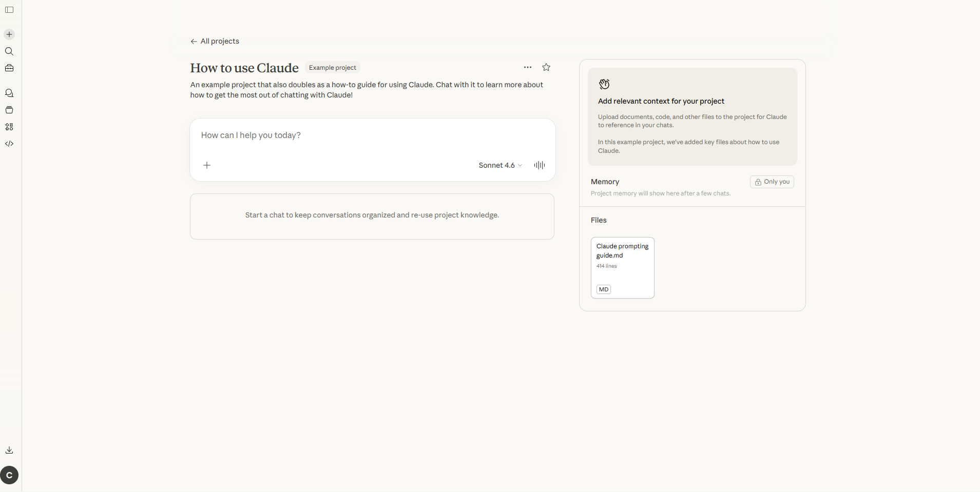Open the Code icon in sidebar
The width and height of the screenshot is (980, 492).
[x=9, y=144]
